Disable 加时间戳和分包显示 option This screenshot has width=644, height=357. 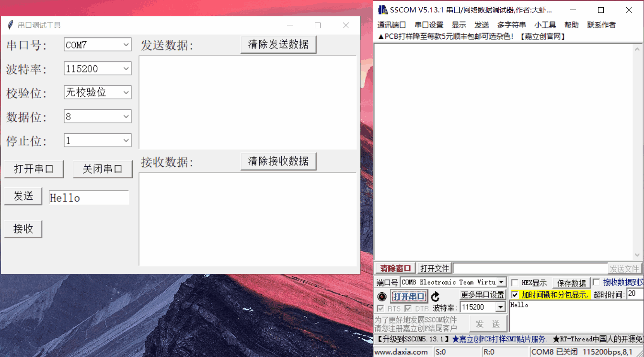point(514,295)
